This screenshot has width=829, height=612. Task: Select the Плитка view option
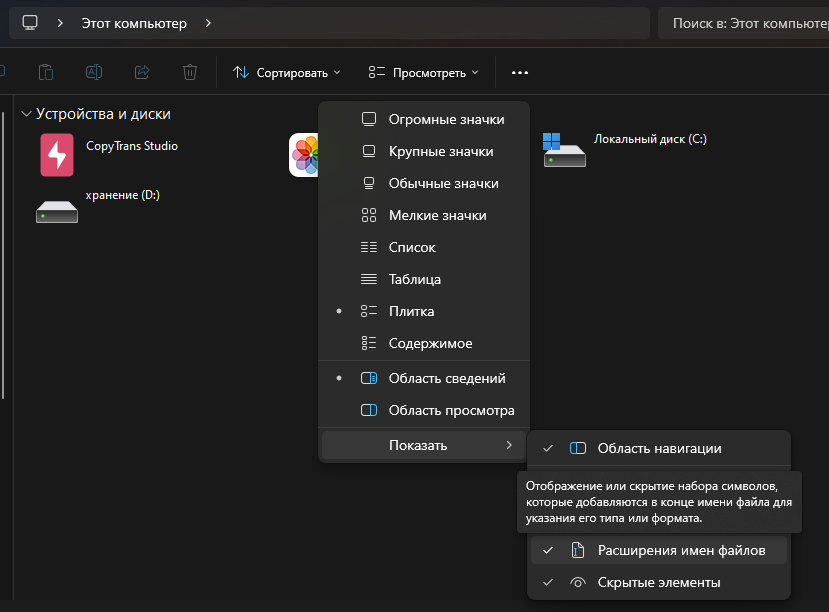411,311
